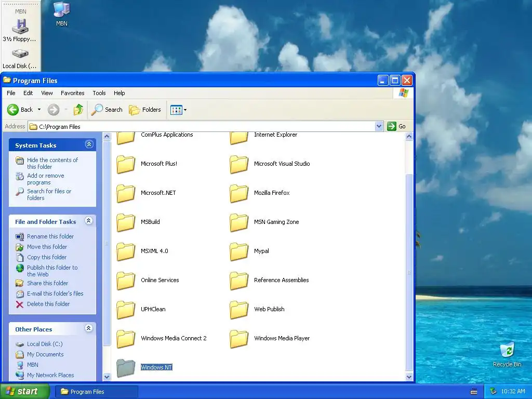Collapse the File and Folder Tasks panel
The height and width of the screenshot is (399, 532).
88,221
